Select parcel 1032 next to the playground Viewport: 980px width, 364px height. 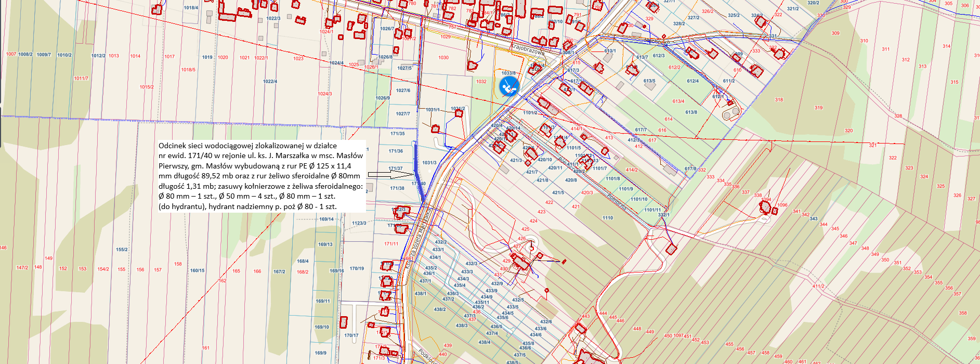coord(481,82)
